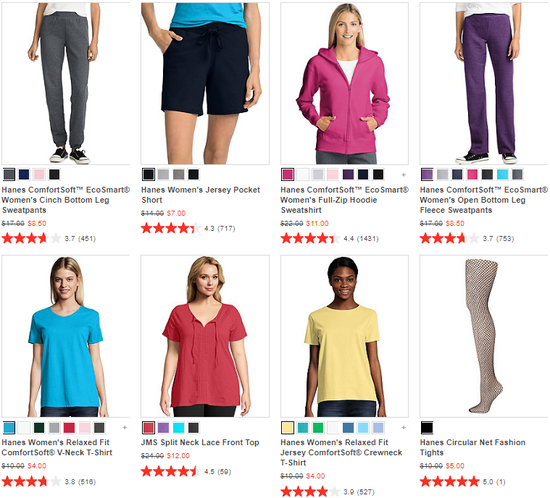Screen dimensions: 550x498
Task: Open Hanes Circular Net Fashion Tights link
Action: (472, 447)
